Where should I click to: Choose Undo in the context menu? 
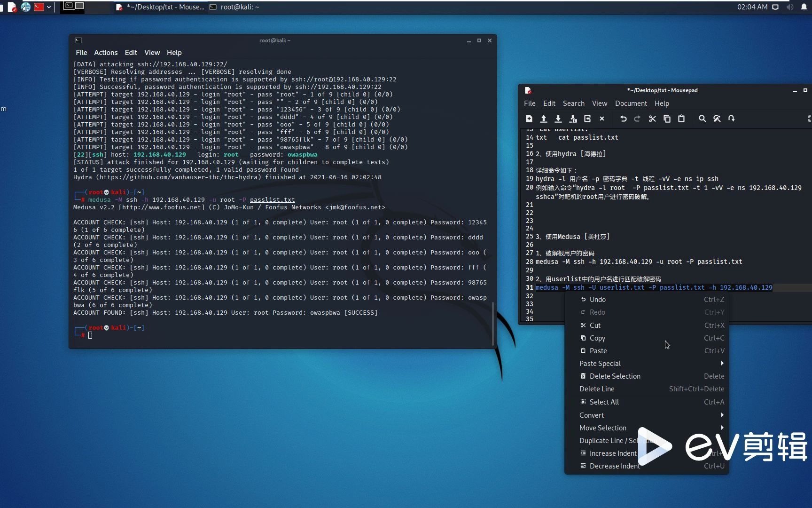click(647, 299)
